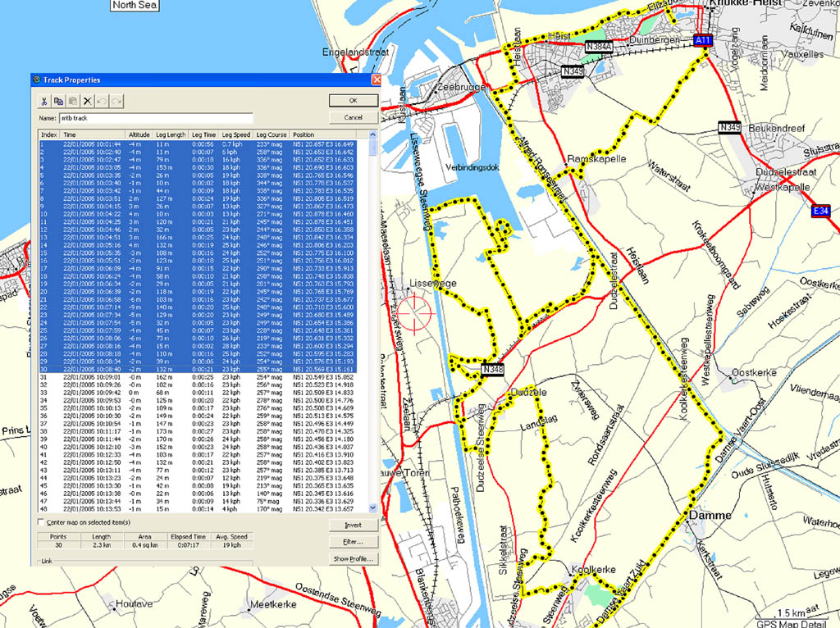The image size is (840, 628).
Task: Click Lissewege label on map
Action: coord(433,283)
